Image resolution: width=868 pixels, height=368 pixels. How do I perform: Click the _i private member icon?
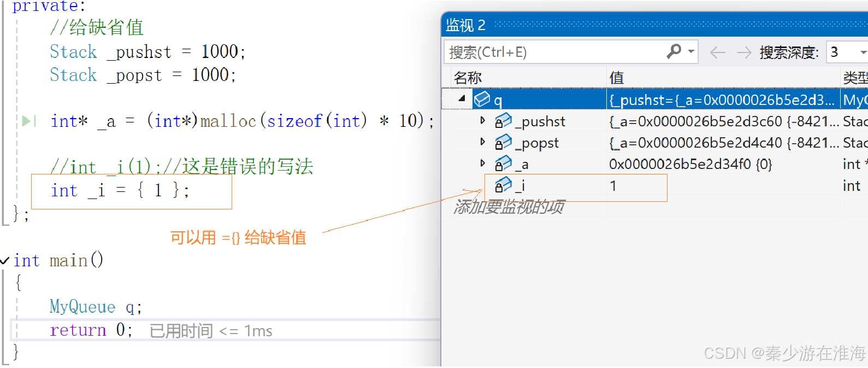click(x=503, y=185)
